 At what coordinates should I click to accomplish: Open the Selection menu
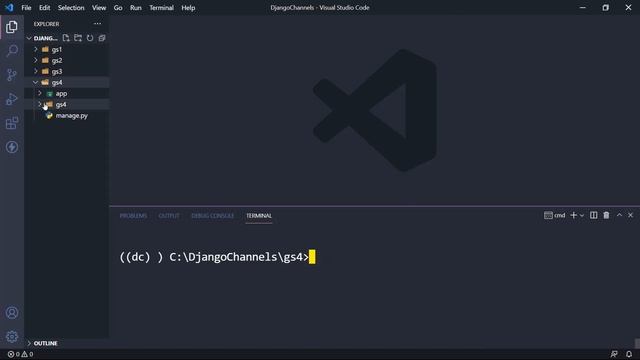(x=71, y=8)
